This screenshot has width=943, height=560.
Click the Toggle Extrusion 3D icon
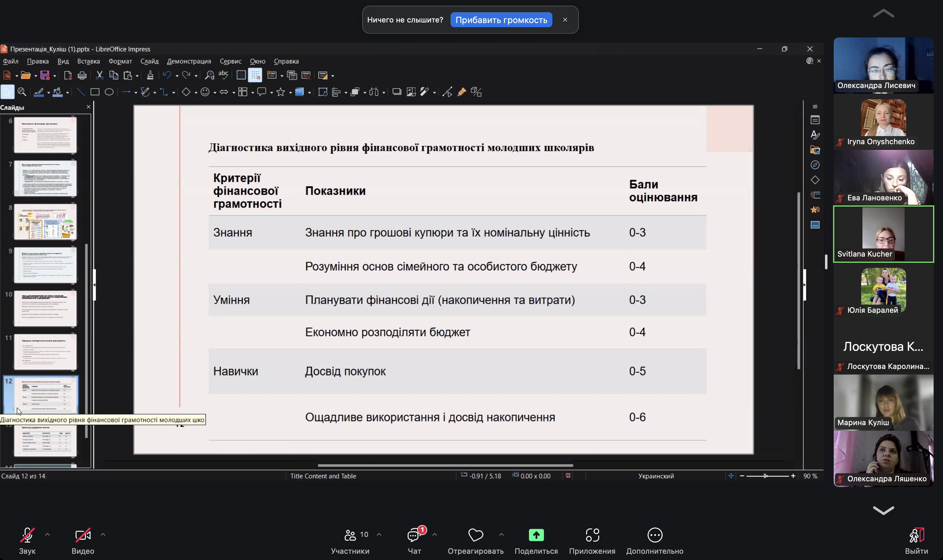pos(476,92)
